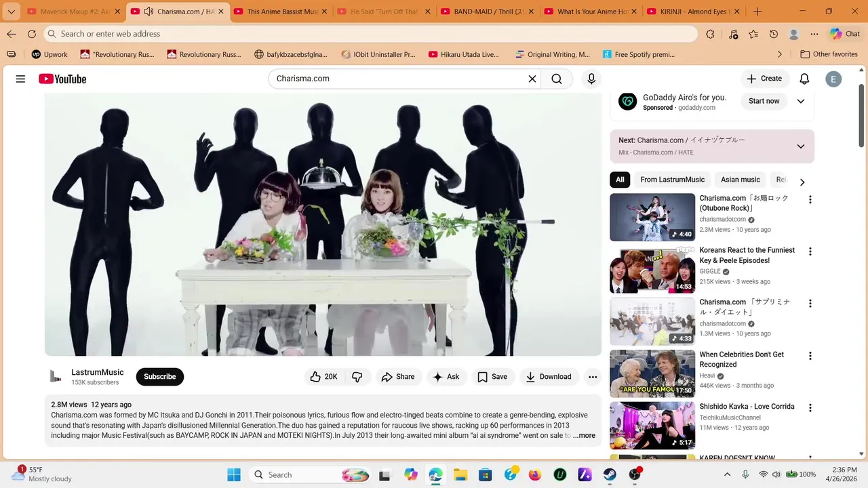Select the Asian music filter chip

[x=741, y=180]
